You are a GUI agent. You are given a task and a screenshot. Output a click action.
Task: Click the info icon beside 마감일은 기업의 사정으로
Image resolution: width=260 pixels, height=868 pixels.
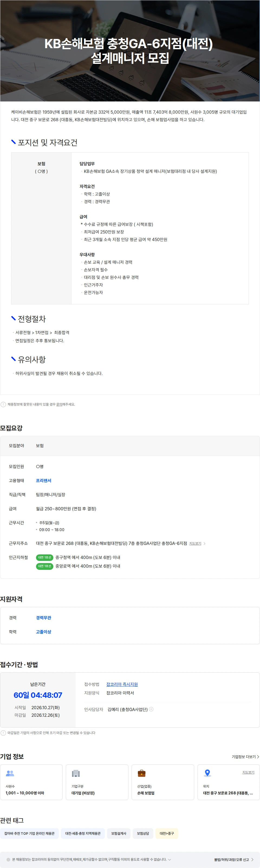pos(3,733)
